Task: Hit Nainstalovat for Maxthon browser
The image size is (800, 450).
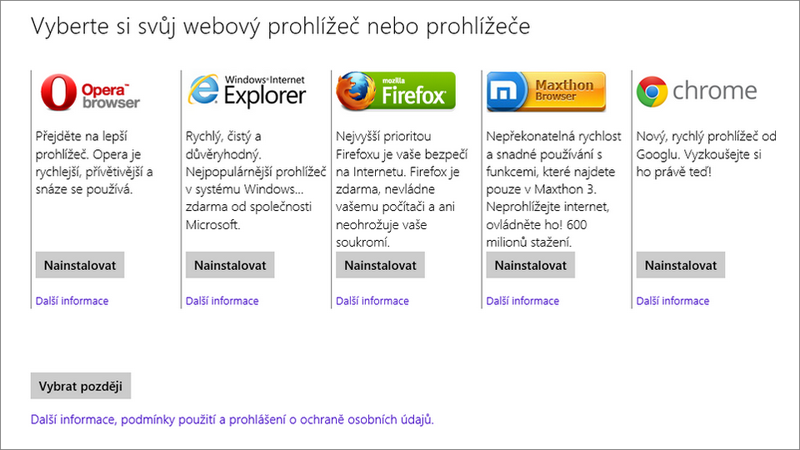Action: (x=530, y=265)
